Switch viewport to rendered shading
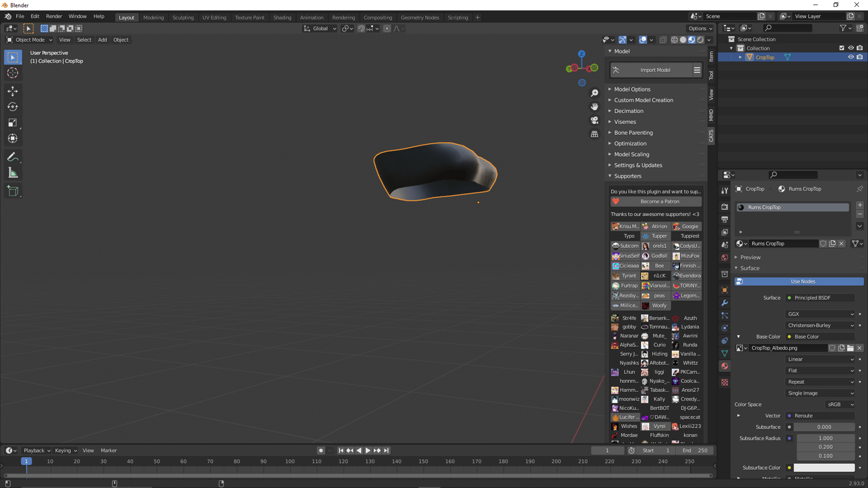This screenshot has height=488, width=868. (x=700, y=40)
